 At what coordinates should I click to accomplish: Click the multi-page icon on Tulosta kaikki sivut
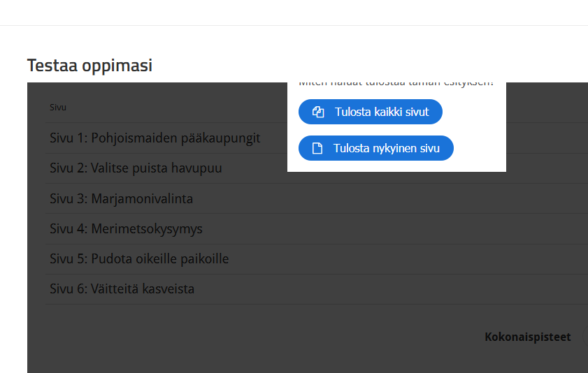coord(318,112)
